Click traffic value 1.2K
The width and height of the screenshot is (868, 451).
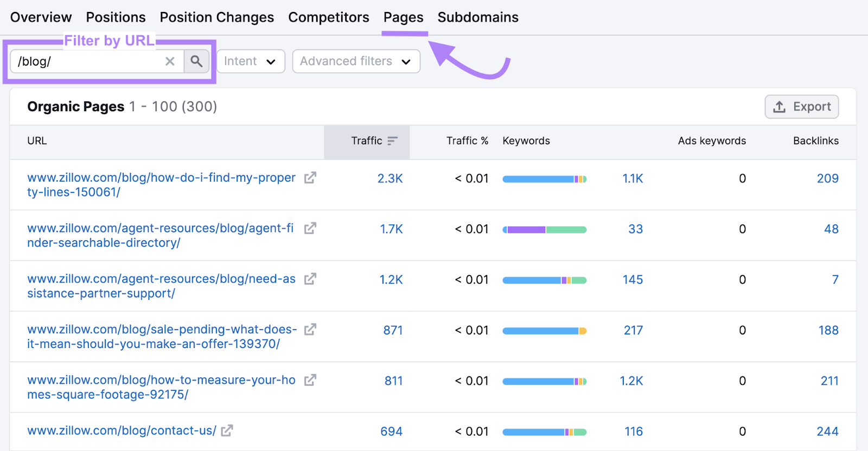[x=391, y=280]
